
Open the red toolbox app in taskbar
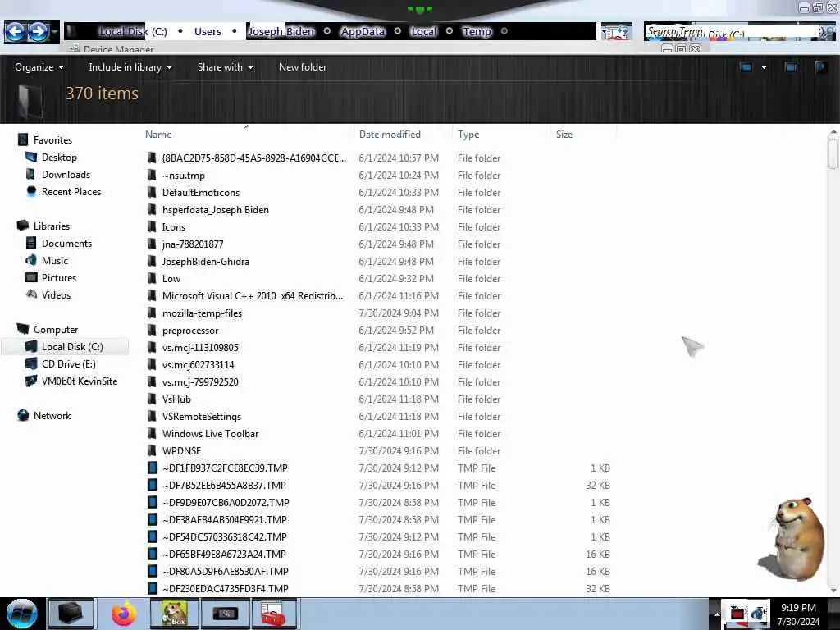(x=274, y=614)
